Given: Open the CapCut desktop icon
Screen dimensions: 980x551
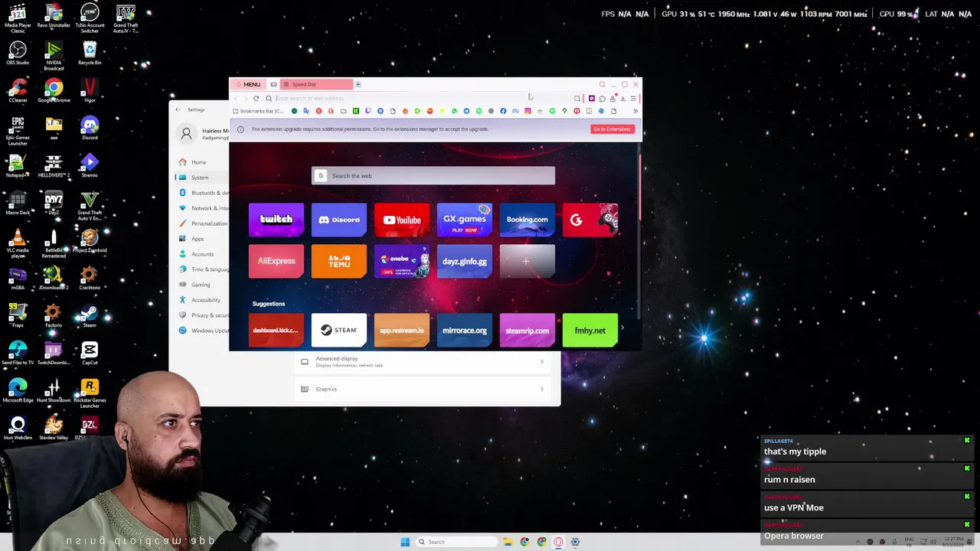Looking at the screenshot, I should point(90,353).
